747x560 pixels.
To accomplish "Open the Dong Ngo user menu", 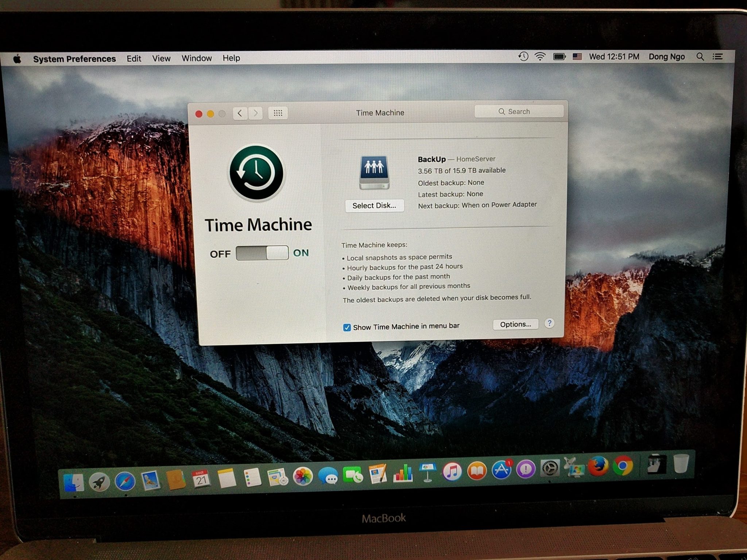I will (x=666, y=57).
